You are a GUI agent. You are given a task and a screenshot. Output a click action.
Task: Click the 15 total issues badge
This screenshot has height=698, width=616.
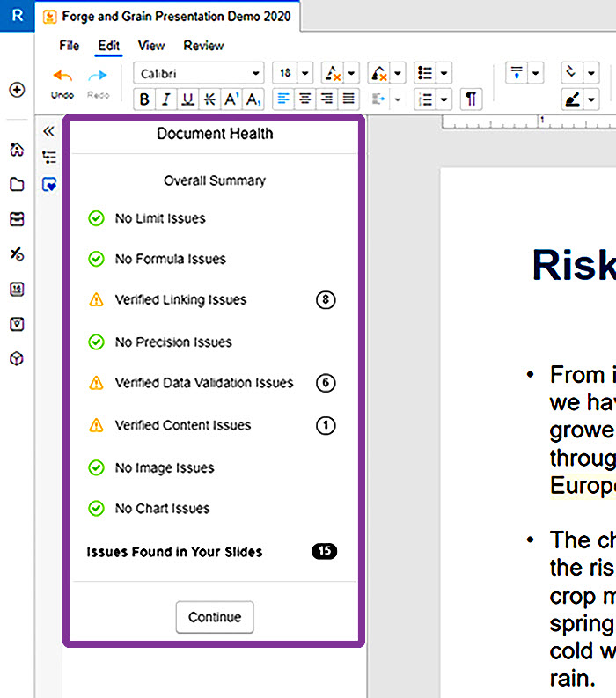point(325,552)
